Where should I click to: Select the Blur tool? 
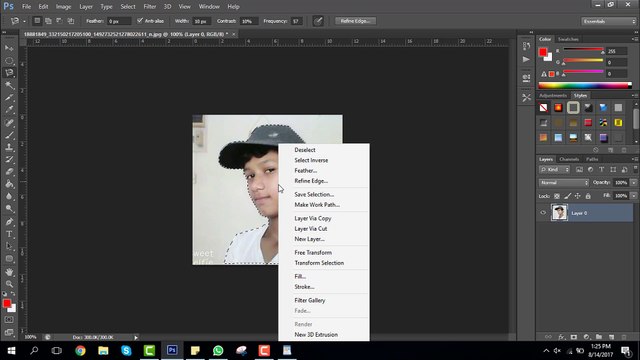click(9, 196)
